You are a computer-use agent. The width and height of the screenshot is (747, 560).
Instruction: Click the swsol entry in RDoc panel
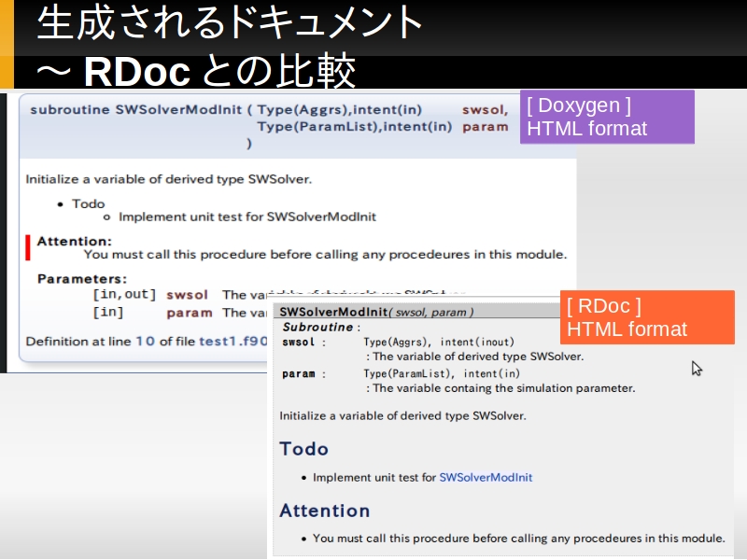(299, 343)
